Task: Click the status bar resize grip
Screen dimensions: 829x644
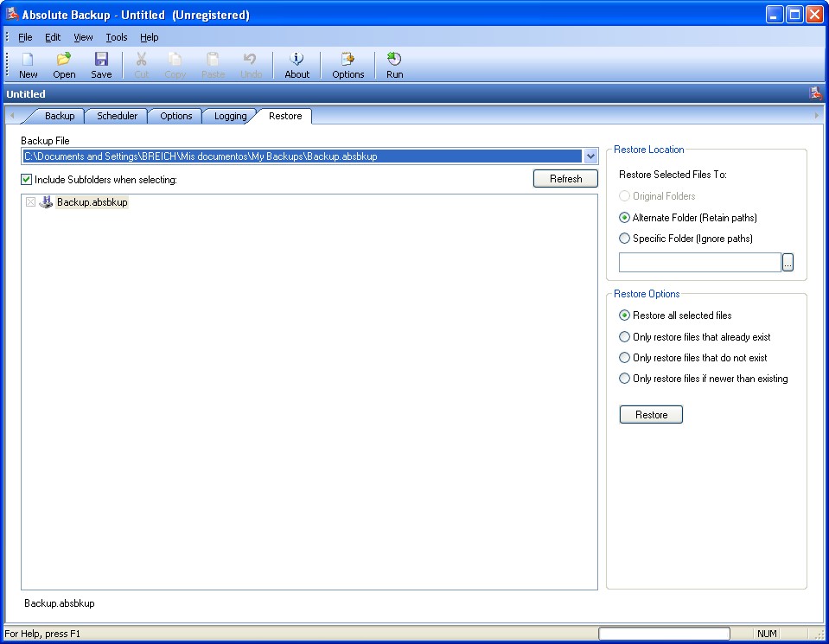Action: tap(819, 634)
